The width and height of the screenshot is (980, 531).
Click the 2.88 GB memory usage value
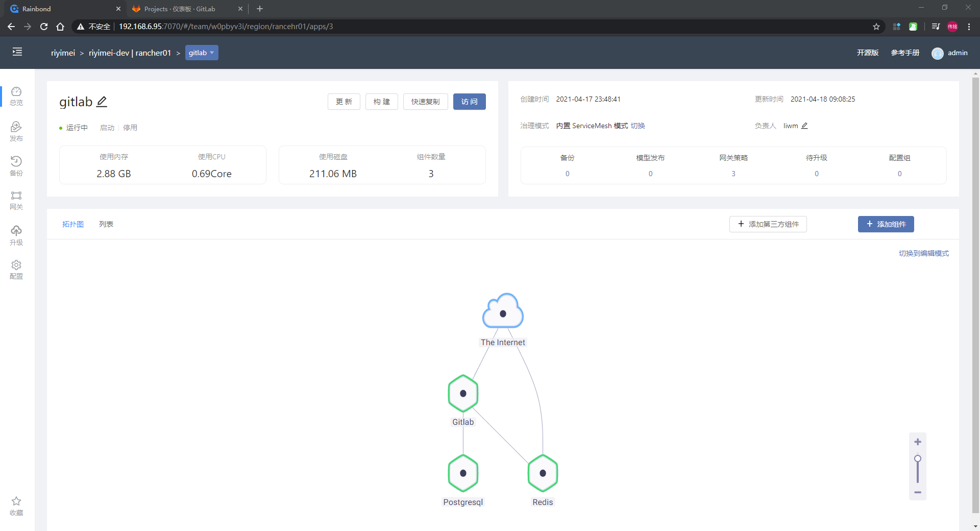click(x=114, y=174)
